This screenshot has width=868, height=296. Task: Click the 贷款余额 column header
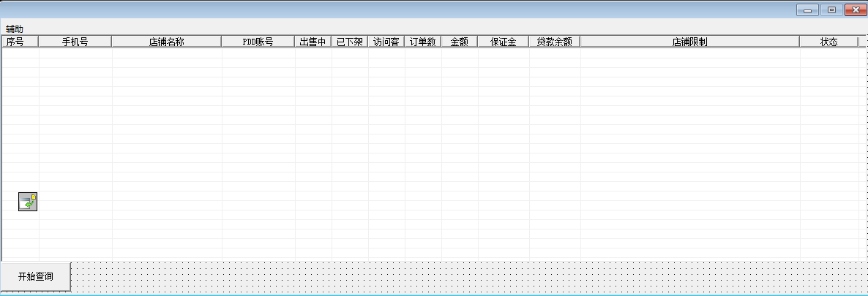point(554,42)
